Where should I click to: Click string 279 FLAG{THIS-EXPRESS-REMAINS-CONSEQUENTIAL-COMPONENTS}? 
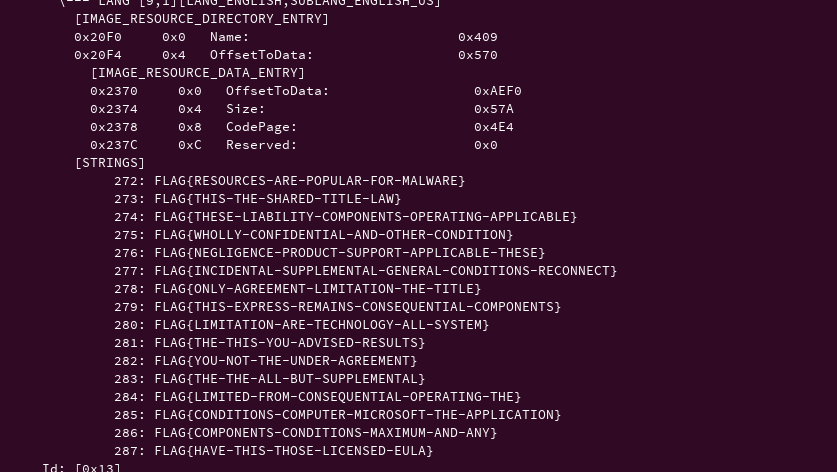(357, 307)
